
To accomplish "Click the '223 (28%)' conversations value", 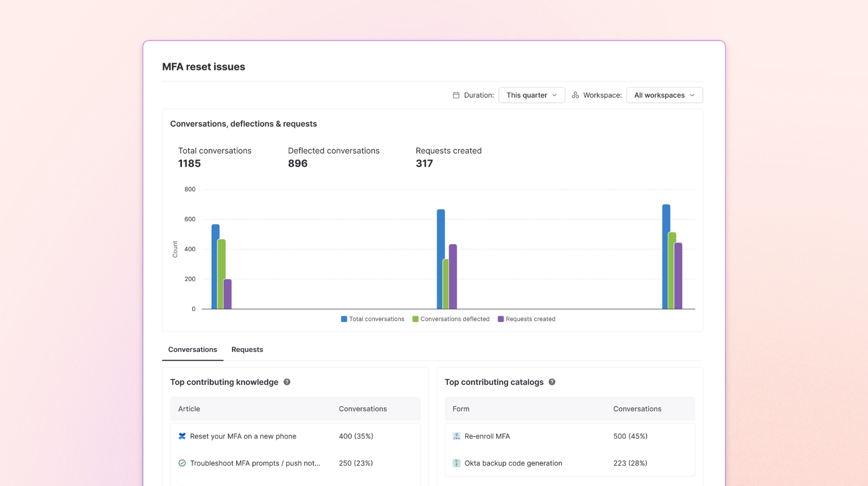I will (630, 463).
